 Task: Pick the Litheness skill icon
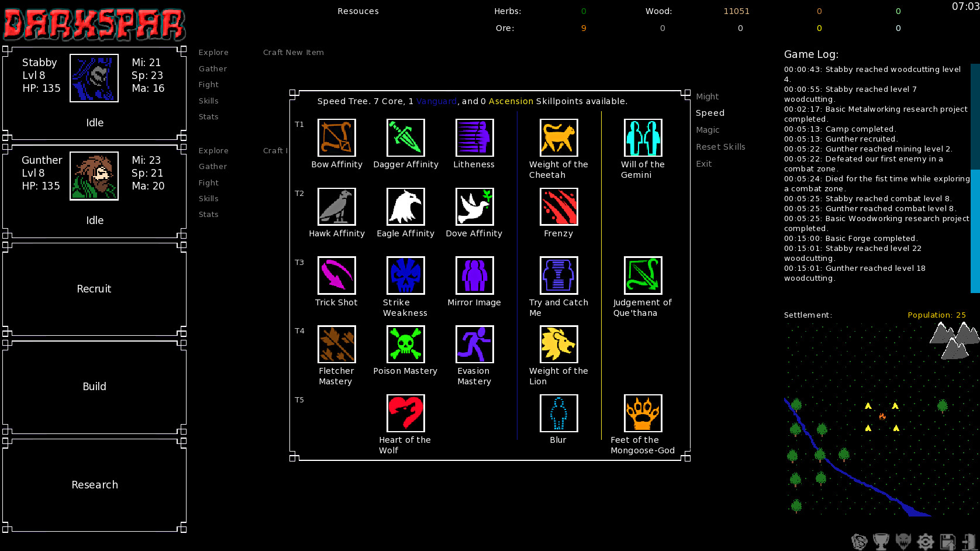(474, 138)
